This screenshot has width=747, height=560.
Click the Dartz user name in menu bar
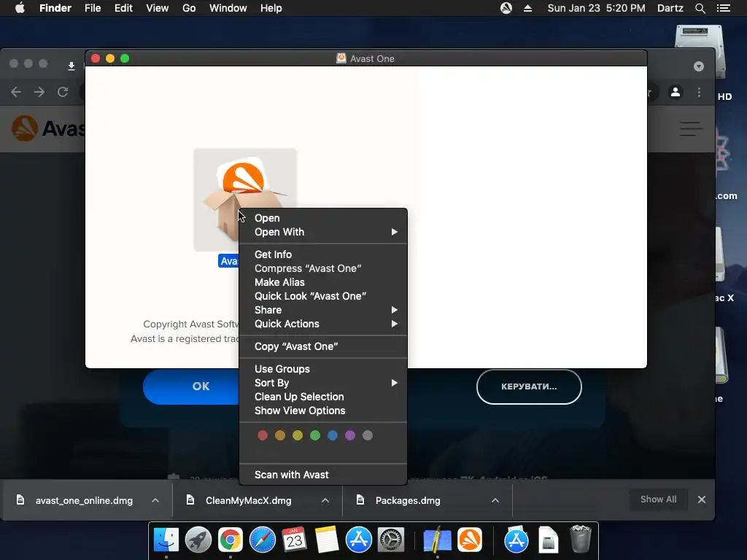click(670, 8)
